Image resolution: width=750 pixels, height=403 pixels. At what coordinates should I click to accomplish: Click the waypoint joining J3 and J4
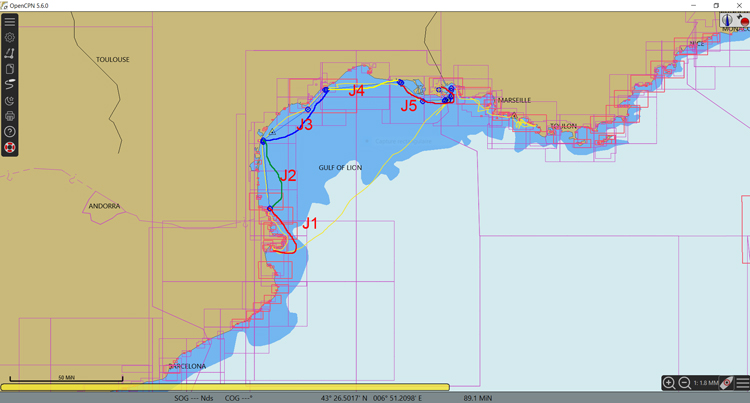[x=325, y=90]
